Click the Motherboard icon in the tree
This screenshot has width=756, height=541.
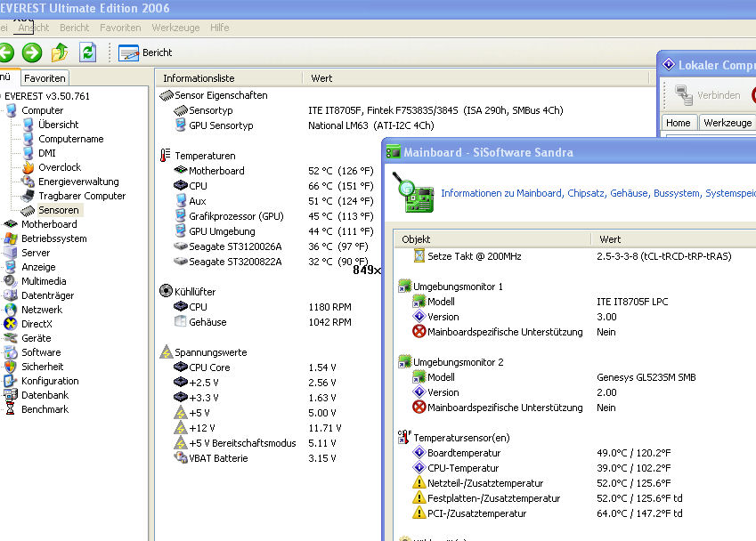[x=11, y=224]
